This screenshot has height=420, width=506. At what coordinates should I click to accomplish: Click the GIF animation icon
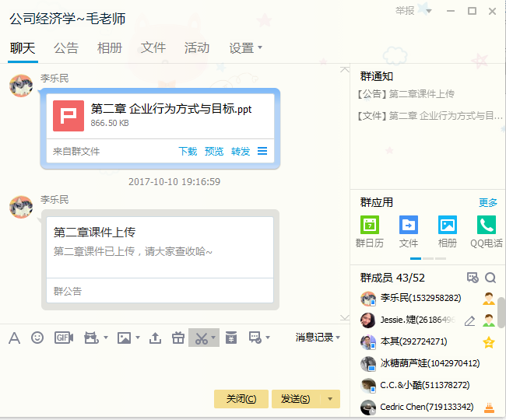pos(63,338)
